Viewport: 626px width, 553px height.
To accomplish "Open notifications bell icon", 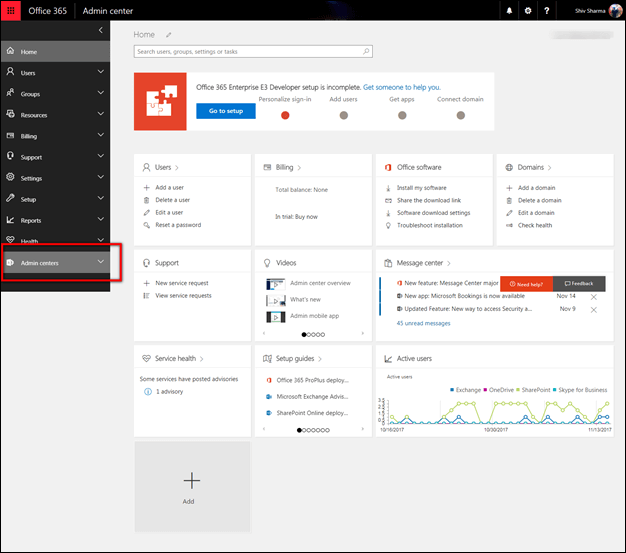I will coord(509,11).
